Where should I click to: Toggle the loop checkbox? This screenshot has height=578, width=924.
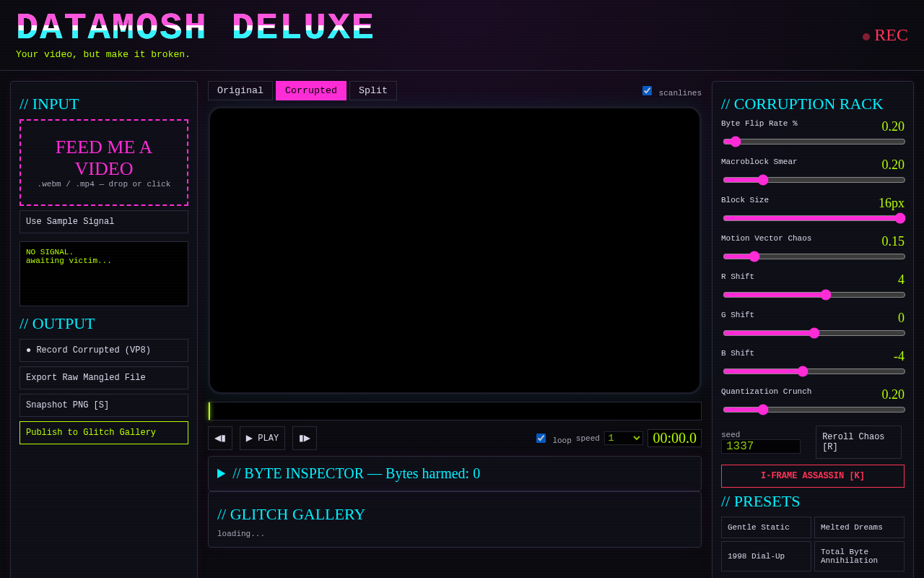coord(541,438)
